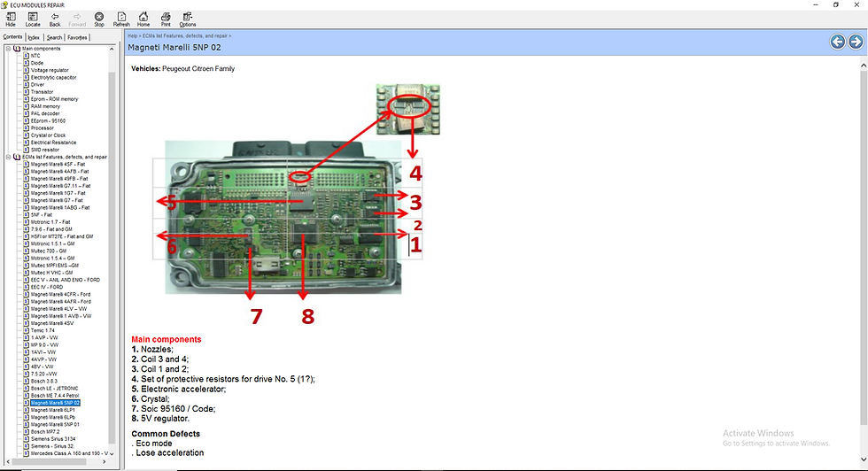The height and width of the screenshot is (471, 868).
Task: Click ECMs list Features breadcrumb link
Action: pos(185,36)
